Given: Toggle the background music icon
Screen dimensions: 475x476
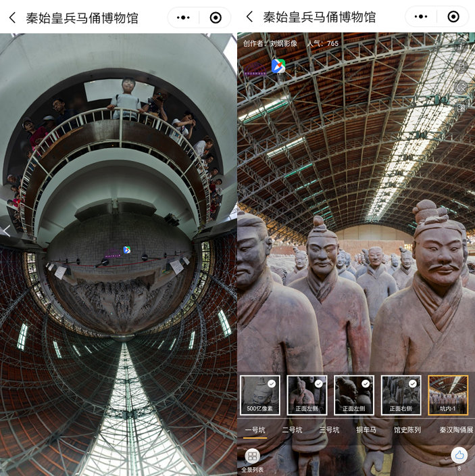Looking at the screenshot, I should click(x=461, y=66).
